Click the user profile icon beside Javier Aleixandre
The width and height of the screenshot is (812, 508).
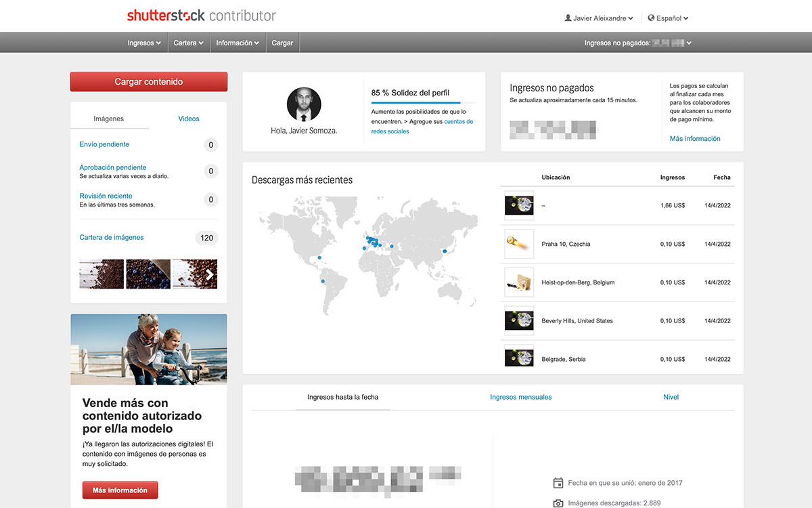point(568,18)
